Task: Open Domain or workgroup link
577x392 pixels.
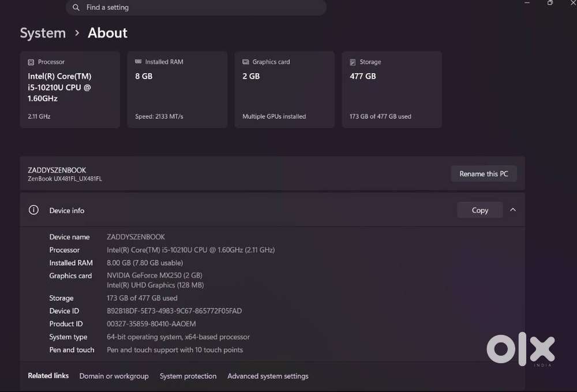Action: coord(114,376)
